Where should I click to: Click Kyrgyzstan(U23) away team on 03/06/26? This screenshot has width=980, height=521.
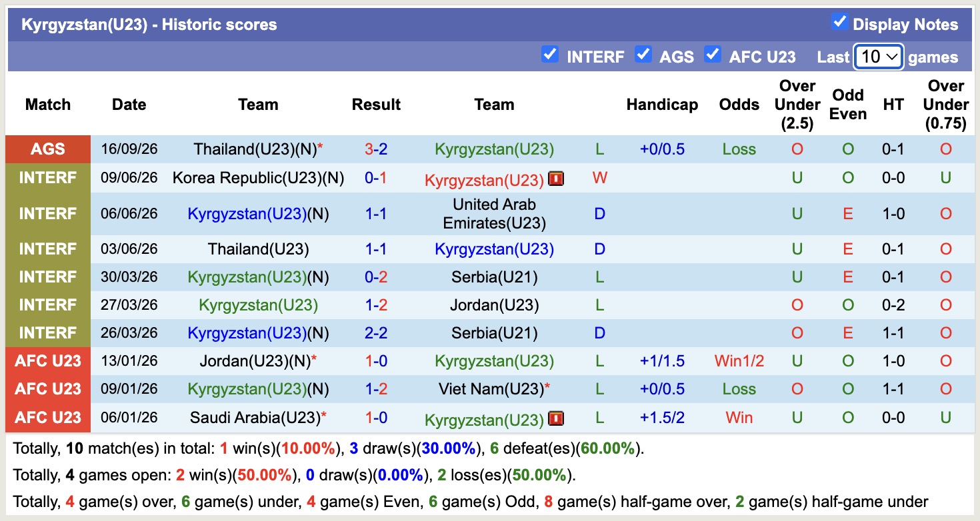(494, 249)
